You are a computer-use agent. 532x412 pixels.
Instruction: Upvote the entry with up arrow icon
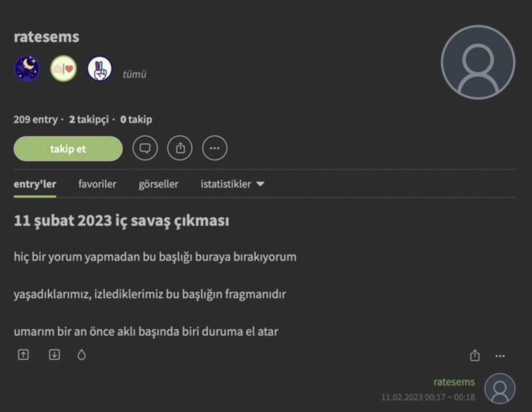coord(23,355)
